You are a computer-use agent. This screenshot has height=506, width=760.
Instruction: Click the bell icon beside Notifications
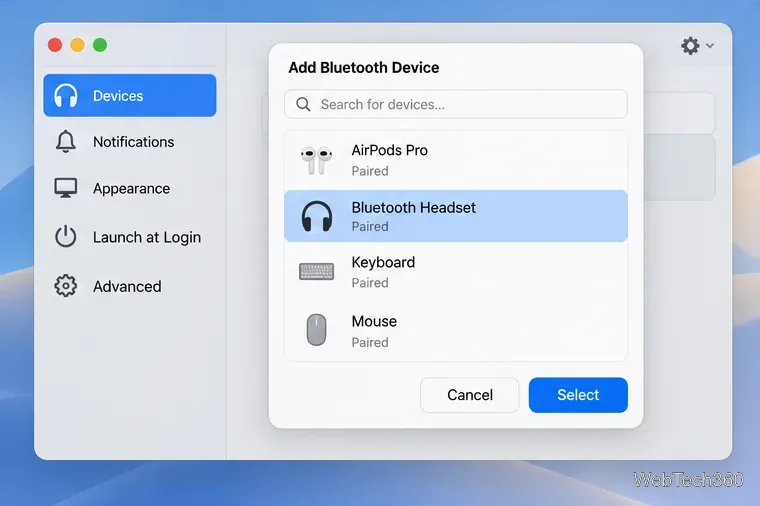pos(65,142)
